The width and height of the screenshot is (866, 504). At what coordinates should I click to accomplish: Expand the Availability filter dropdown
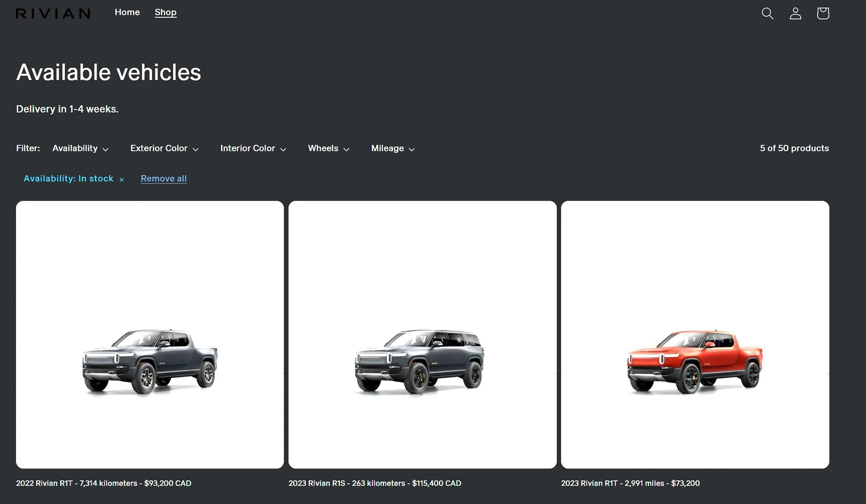pyautogui.click(x=80, y=149)
